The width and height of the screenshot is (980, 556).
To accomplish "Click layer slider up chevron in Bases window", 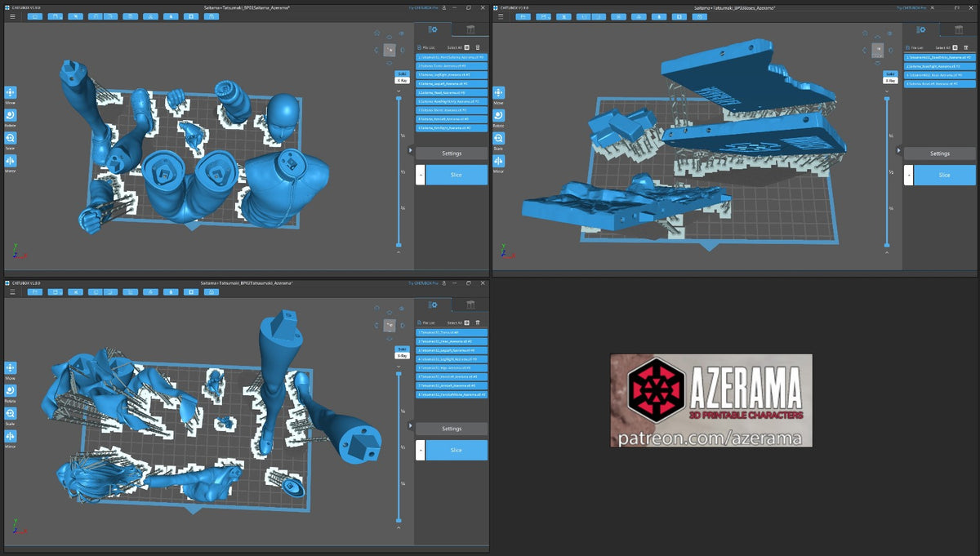I will 888,253.
